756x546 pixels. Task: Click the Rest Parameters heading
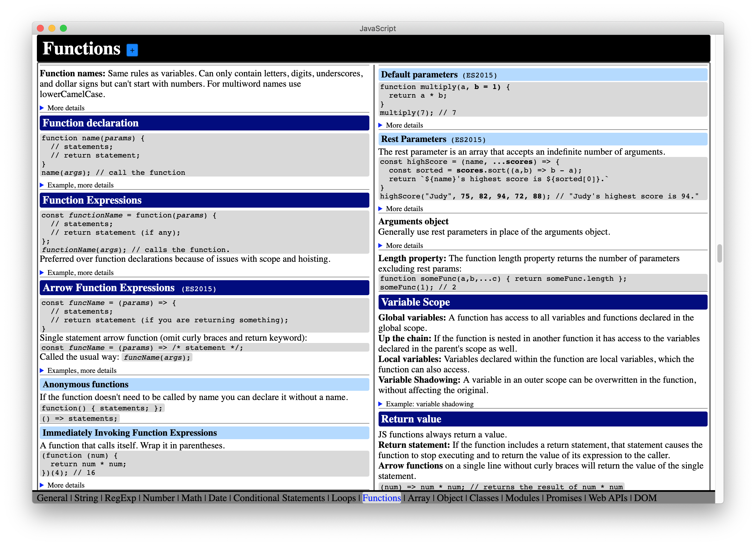543,139
